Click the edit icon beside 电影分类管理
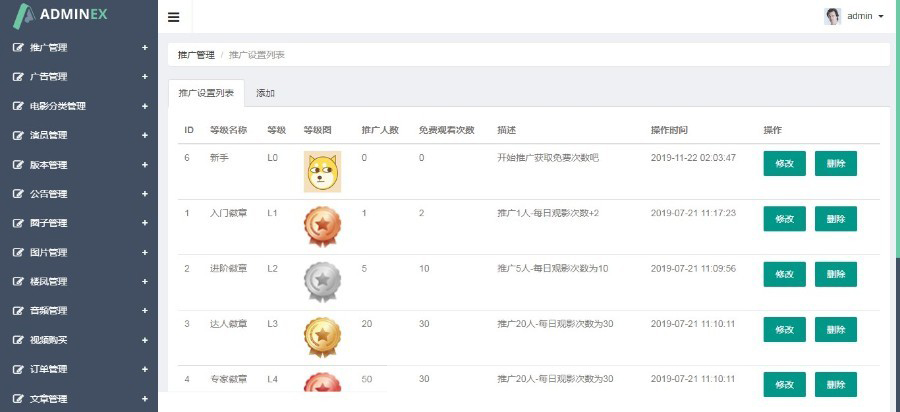The height and width of the screenshot is (412, 900). 18,106
